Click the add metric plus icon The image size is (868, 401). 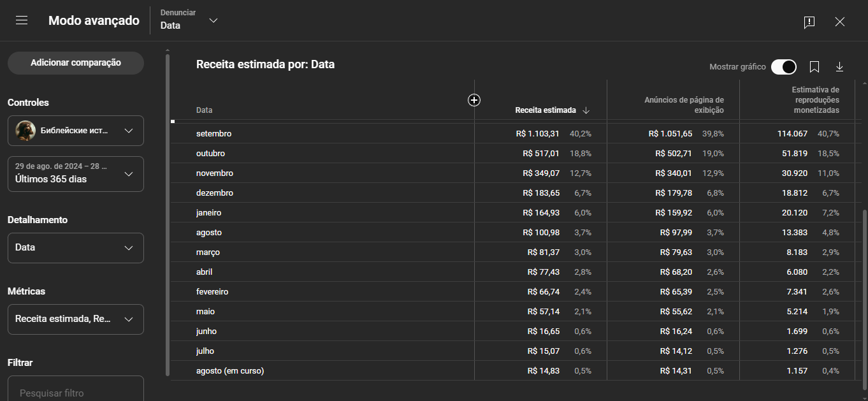pyautogui.click(x=474, y=100)
